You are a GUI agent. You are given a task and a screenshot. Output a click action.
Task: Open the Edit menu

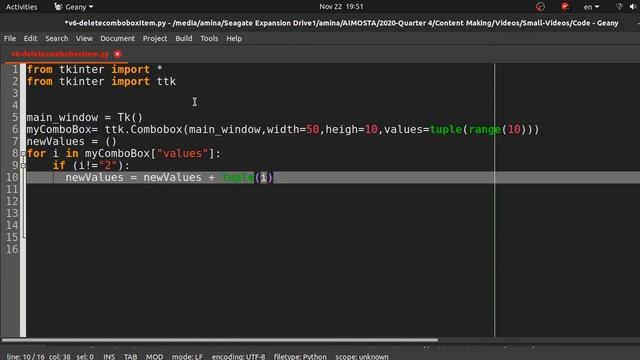[30, 38]
